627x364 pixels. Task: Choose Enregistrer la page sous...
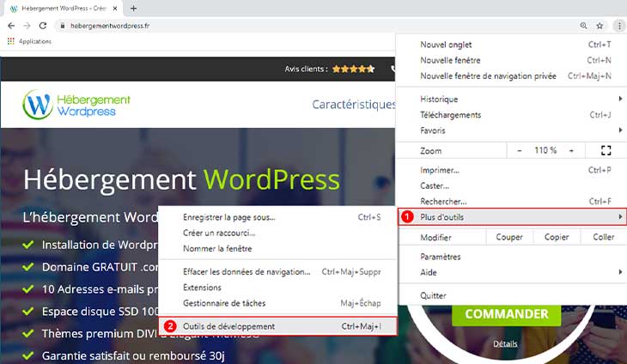click(x=278, y=217)
